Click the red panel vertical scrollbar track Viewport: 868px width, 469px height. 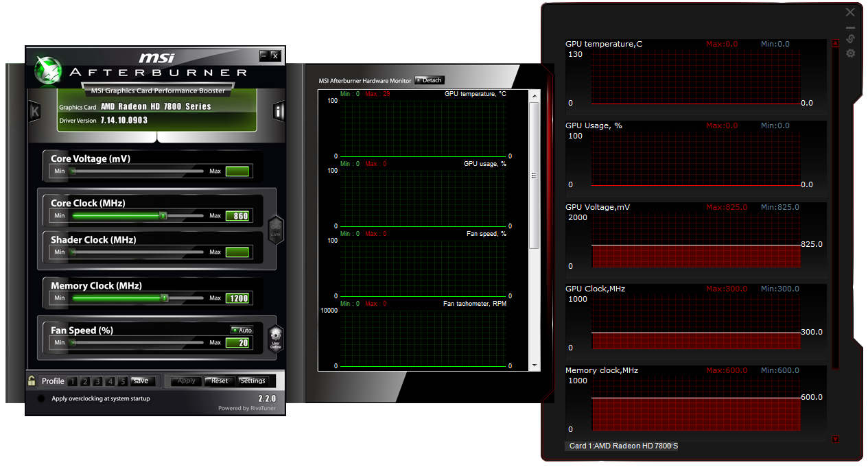[835, 208]
